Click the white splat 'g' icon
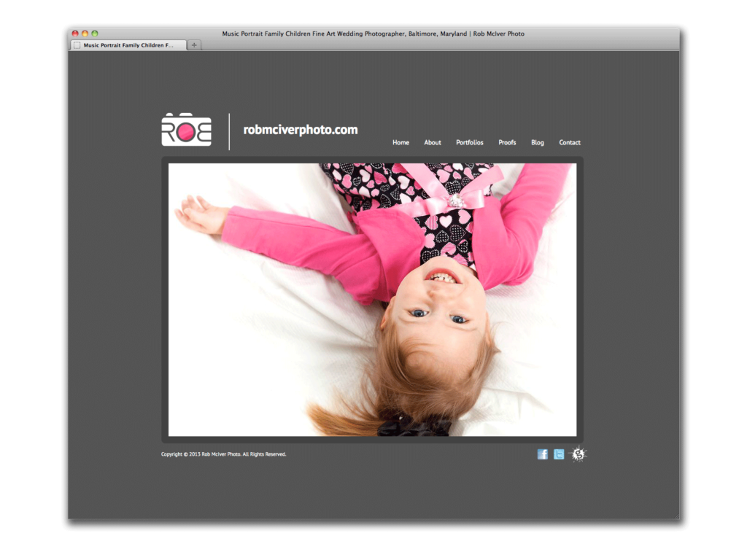This screenshot has width=747, height=560. pyautogui.click(x=578, y=454)
